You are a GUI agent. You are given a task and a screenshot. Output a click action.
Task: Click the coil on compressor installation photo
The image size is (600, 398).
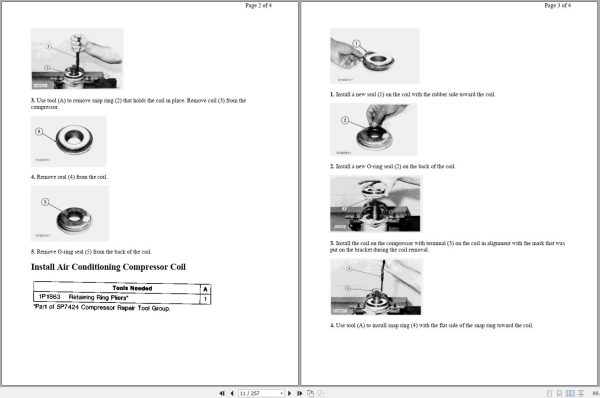tap(375, 204)
